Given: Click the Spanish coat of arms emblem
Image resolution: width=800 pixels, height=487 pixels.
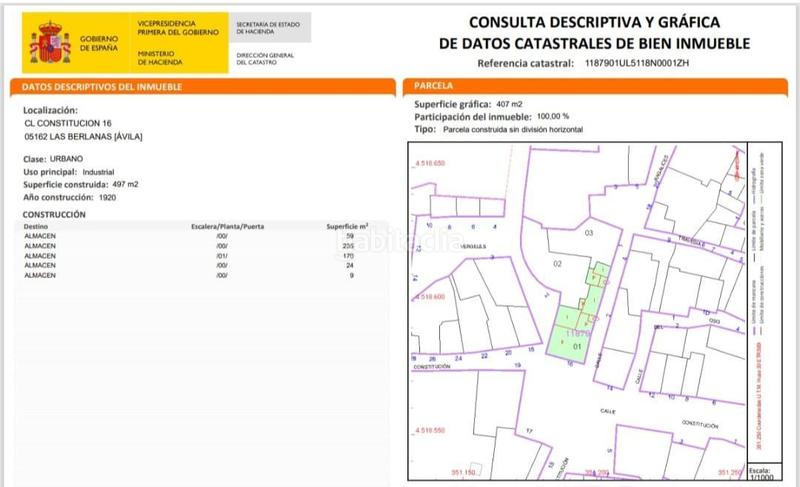Looking at the screenshot, I should click(51, 43).
